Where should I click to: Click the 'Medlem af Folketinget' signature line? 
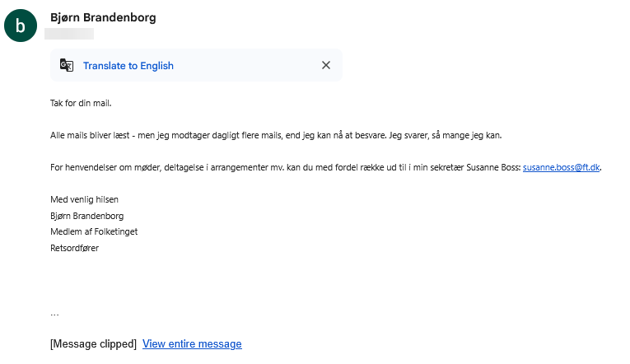[x=94, y=231]
